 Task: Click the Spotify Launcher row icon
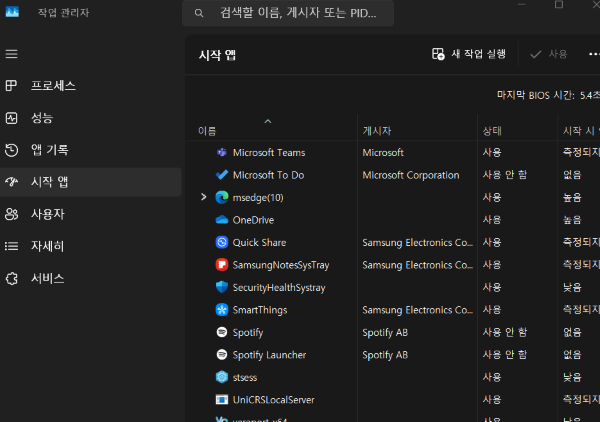point(222,355)
